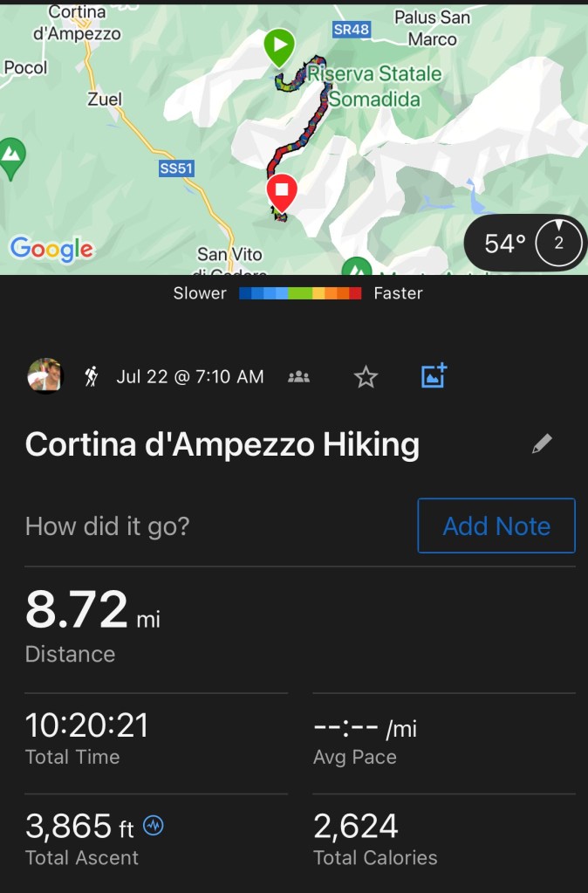Screen dimensions: 588x893
Task: Tap the Slower–Faster pace color legend
Action: coord(299,293)
